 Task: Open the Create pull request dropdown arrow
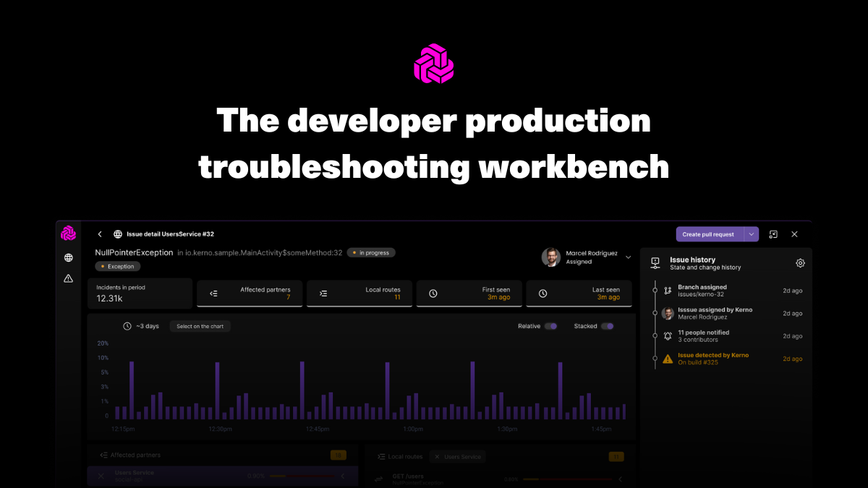pos(751,234)
